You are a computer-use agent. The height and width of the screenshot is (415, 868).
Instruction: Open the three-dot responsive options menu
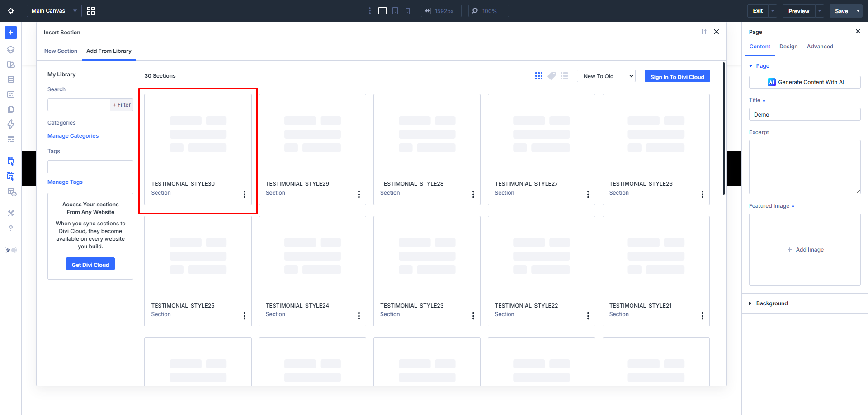coord(370,11)
